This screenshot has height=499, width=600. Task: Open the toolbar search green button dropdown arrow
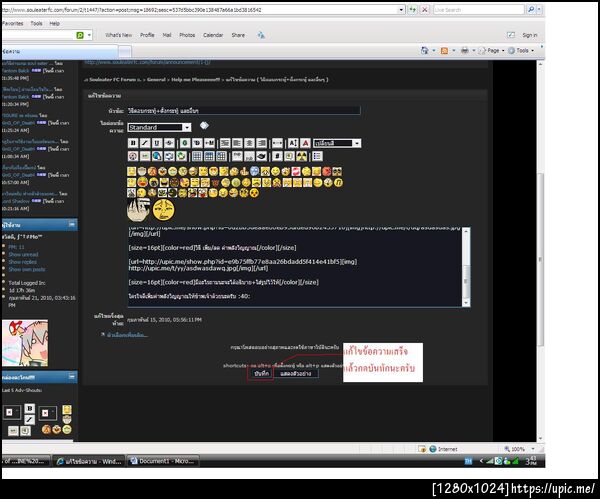pos(89,35)
